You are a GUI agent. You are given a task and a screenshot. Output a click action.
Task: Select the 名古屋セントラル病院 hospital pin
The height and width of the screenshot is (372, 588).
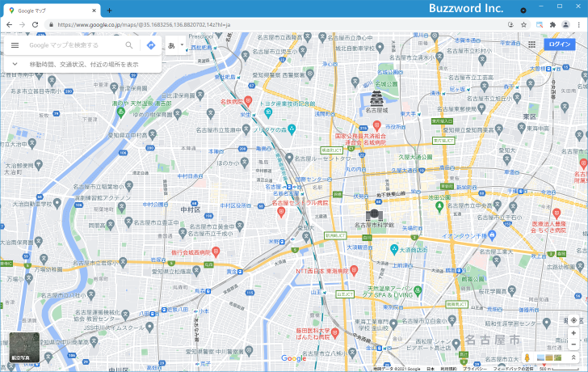pos(281,213)
